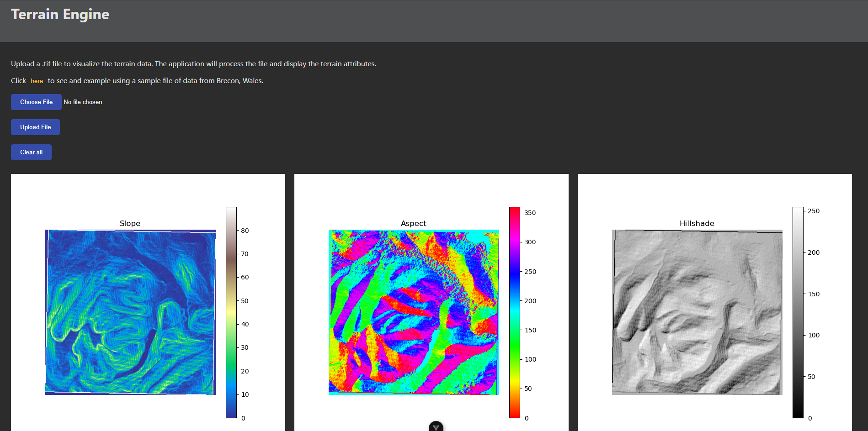Open the 'here' sample data link
Screen dimensions: 868x431
pyautogui.click(x=37, y=81)
